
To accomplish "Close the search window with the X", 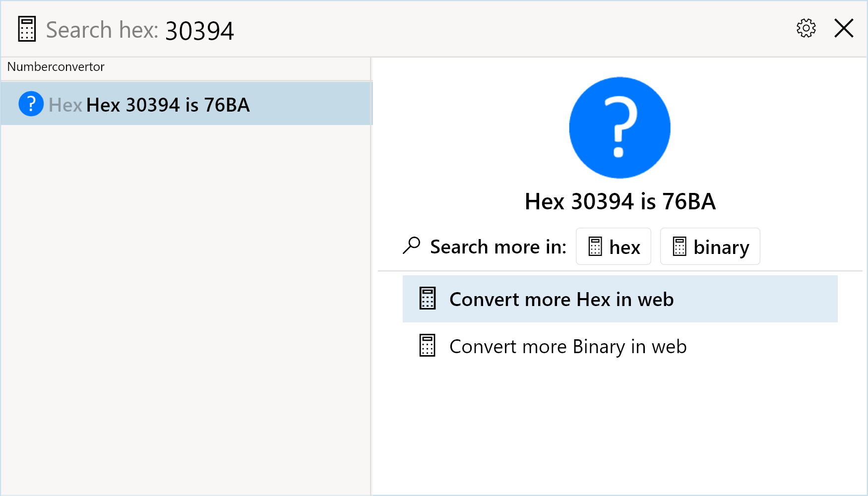I will (843, 28).
